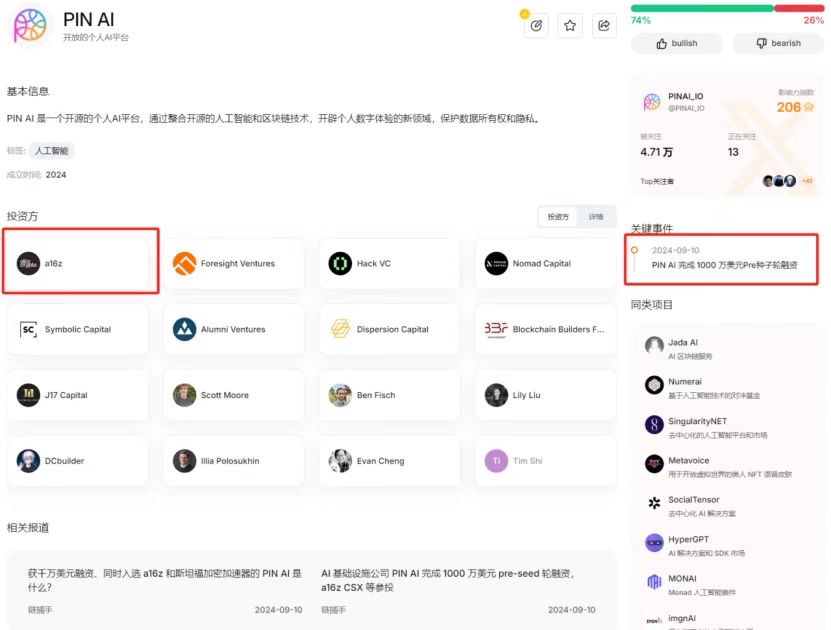Image resolution: width=831 pixels, height=630 pixels.
Task: Open the Blockchain Builders Fund logo icon
Action: (496, 330)
